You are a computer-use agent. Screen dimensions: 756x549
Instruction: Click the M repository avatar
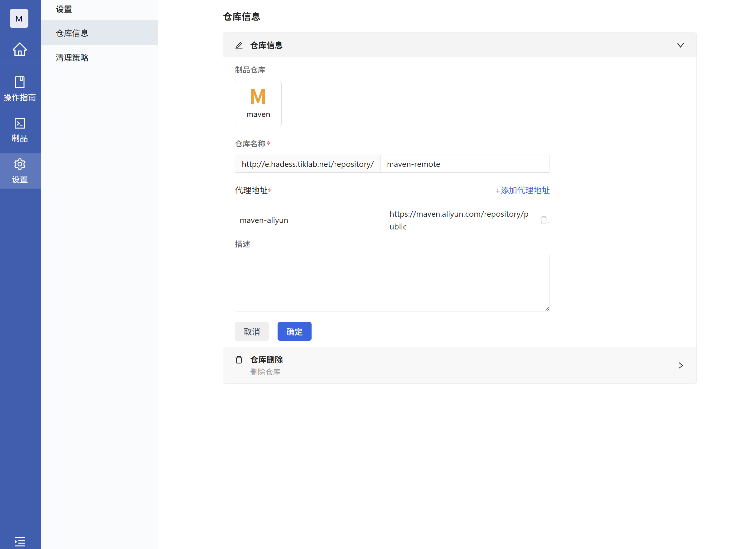pyautogui.click(x=19, y=19)
